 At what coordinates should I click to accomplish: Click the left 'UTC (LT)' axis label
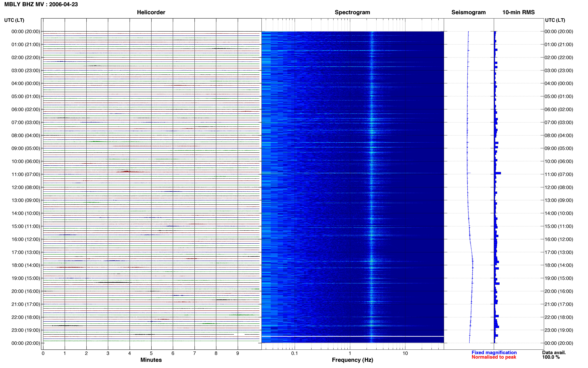(14, 20)
